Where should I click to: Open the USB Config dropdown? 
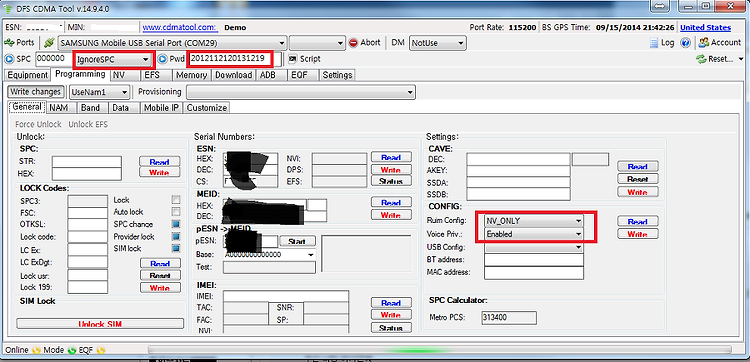coord(534,247)
